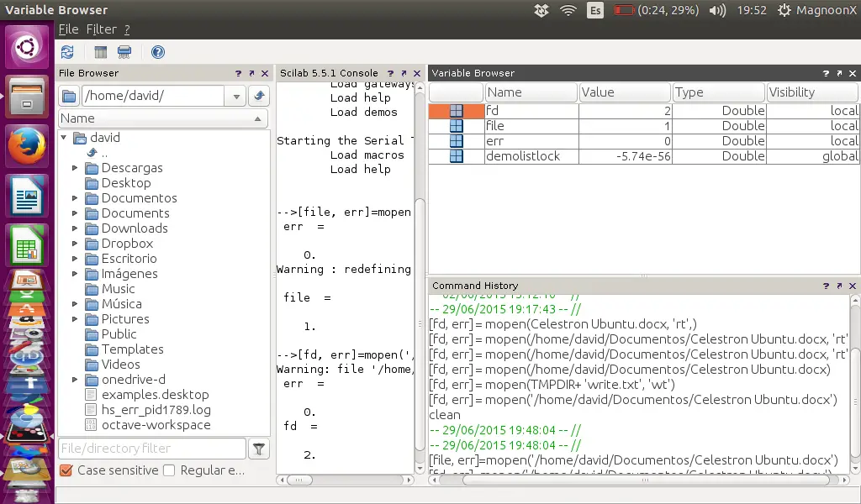
Task: Toggle the Case sensitive checkbox
Action: tap(66, 470)
